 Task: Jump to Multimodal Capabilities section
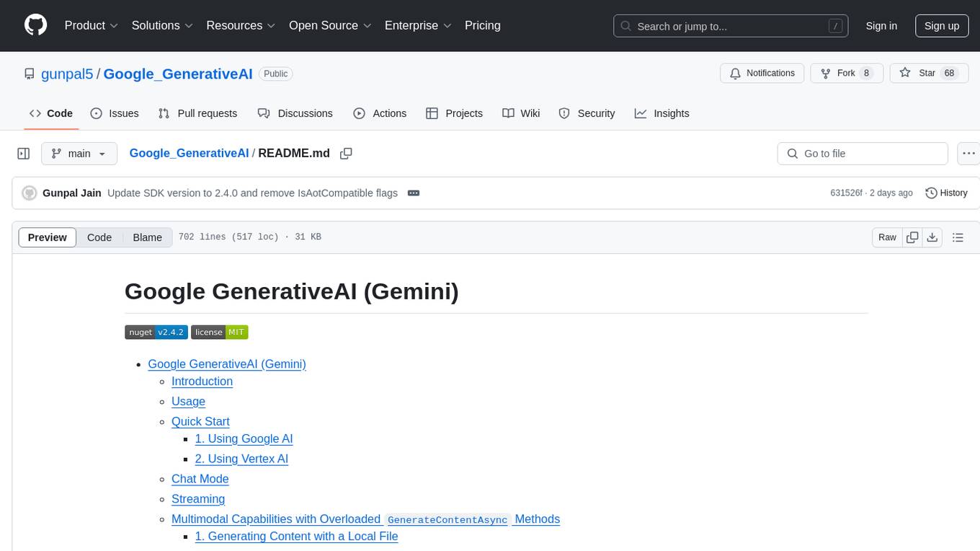pyautogui.click(x=365, y=519)
